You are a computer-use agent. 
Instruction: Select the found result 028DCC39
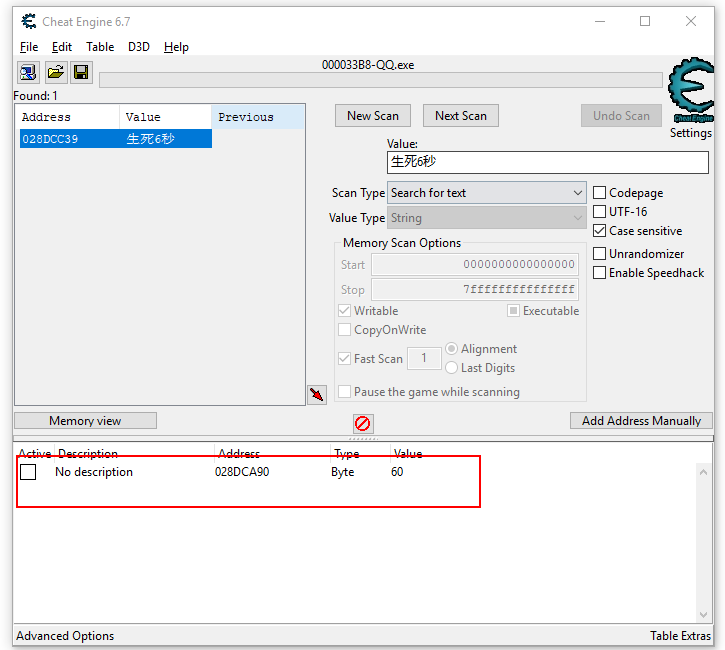[x=116, y=139]
